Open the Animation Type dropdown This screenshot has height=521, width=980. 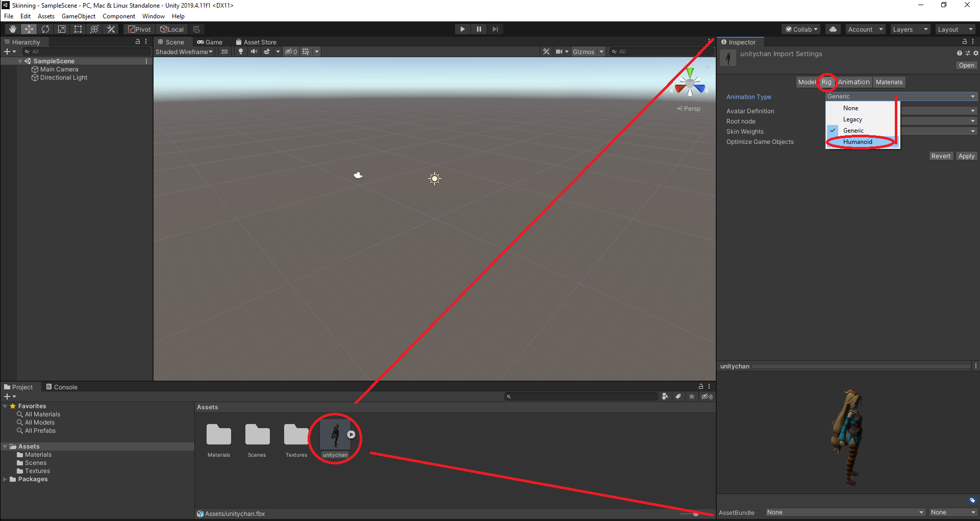901,96
